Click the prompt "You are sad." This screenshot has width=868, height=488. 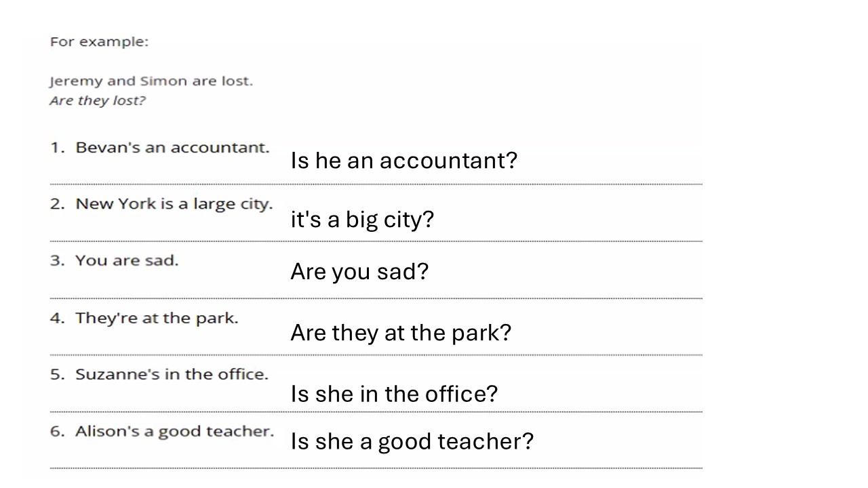coord(126,261)
